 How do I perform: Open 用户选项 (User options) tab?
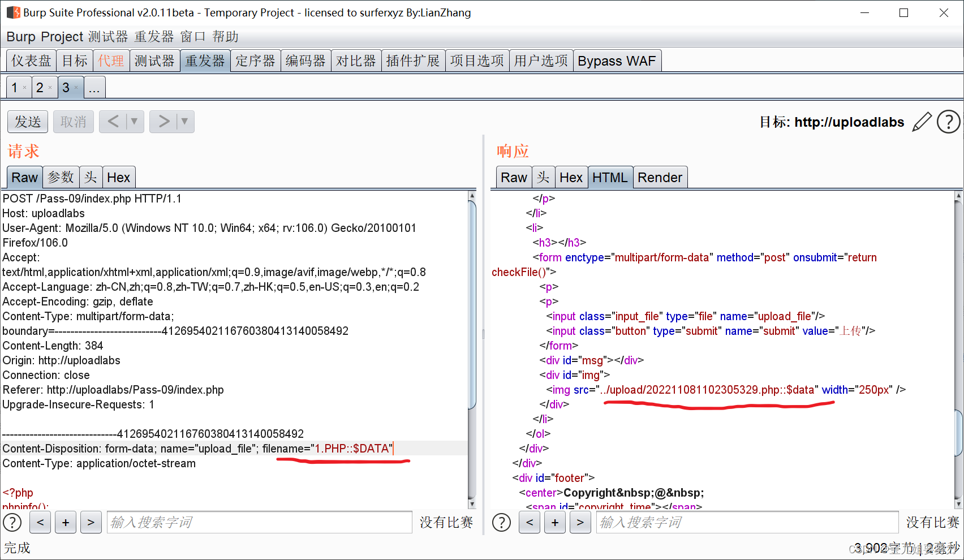coord(541,61)
